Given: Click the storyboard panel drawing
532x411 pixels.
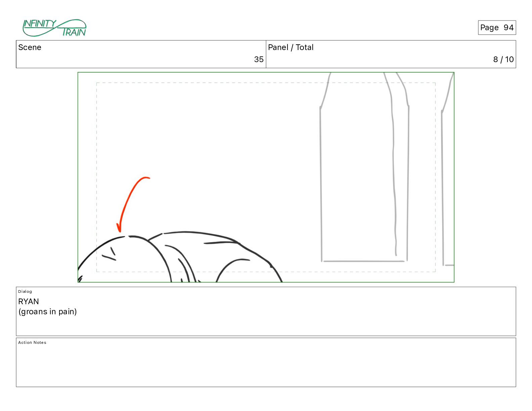Looking at the screenshot, I should pos(266,177).
